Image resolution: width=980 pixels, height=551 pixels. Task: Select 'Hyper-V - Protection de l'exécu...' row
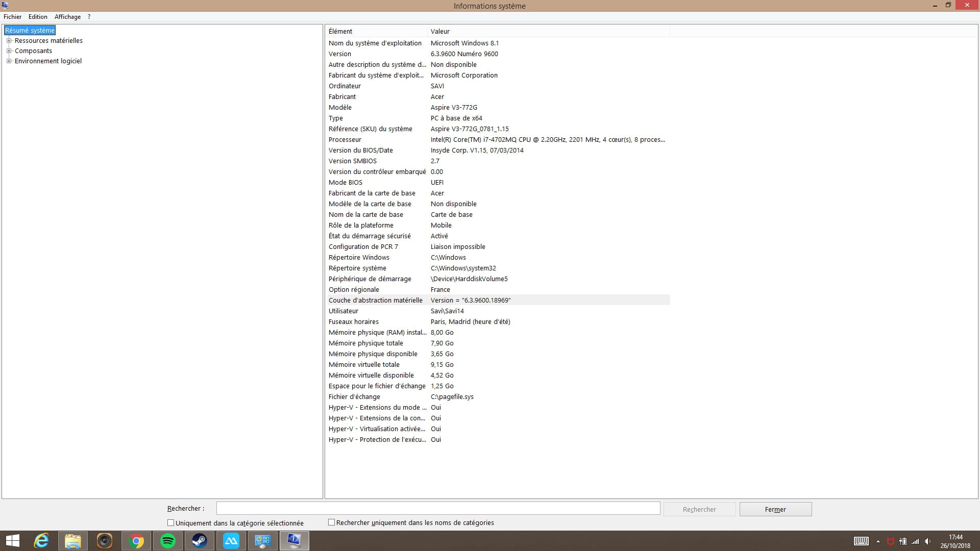(498, 440)
